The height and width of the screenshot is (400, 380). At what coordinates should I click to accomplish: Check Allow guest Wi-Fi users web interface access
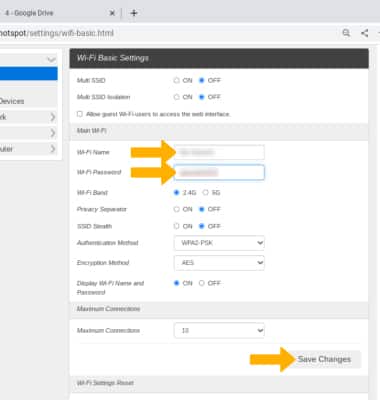(80, 114)
